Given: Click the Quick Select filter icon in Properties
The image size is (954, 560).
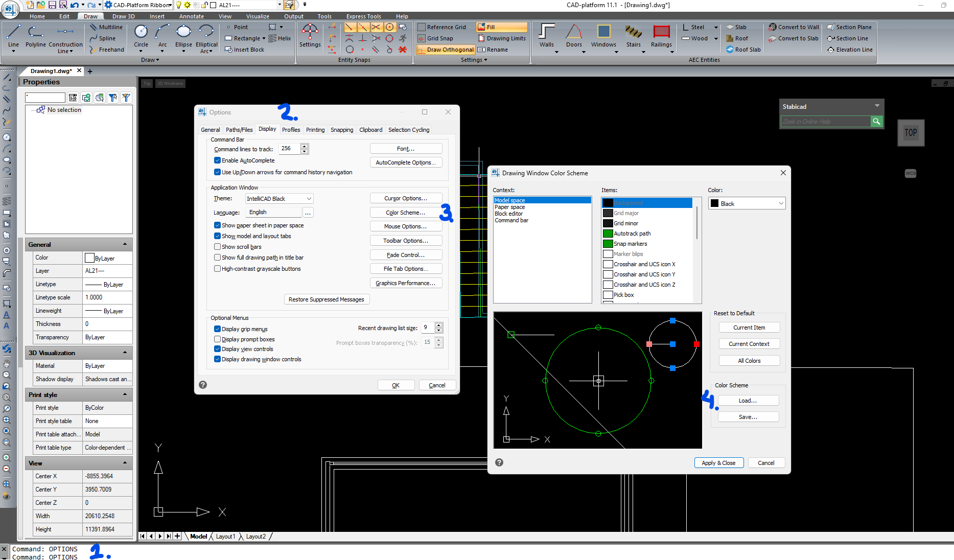Looking at the screenshot, I should 126,98.
